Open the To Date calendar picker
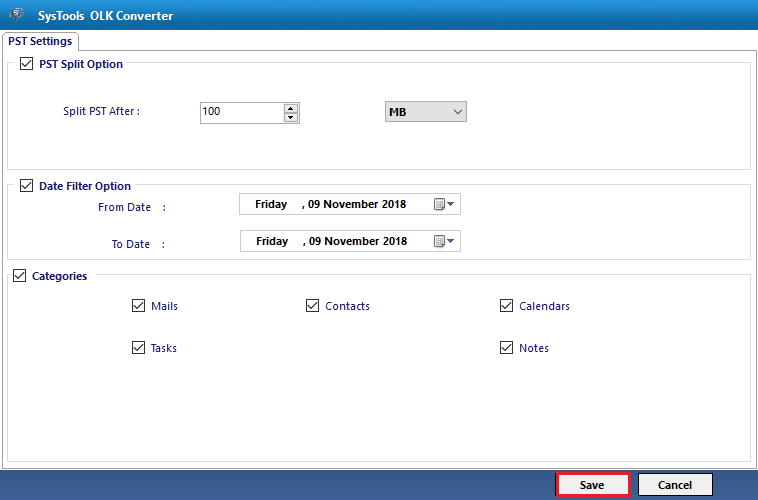Image resolution: width=758 pixels, height=500 pixels. click(444, 241)
